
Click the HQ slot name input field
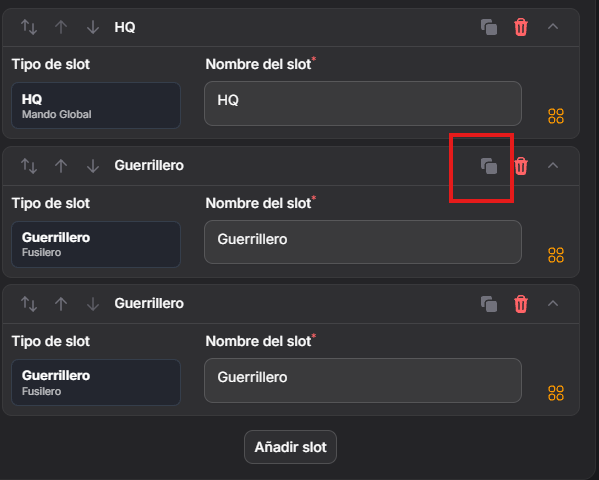pyautogui.click(x=363, y=104)
